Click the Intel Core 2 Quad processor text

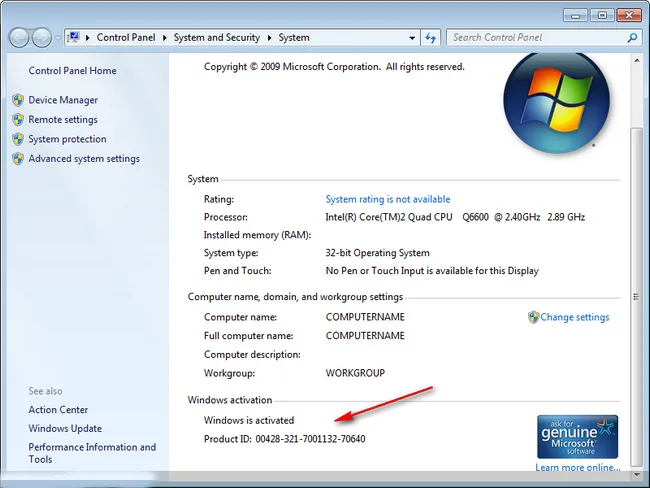pyautogui.click(x=455, y=217)
